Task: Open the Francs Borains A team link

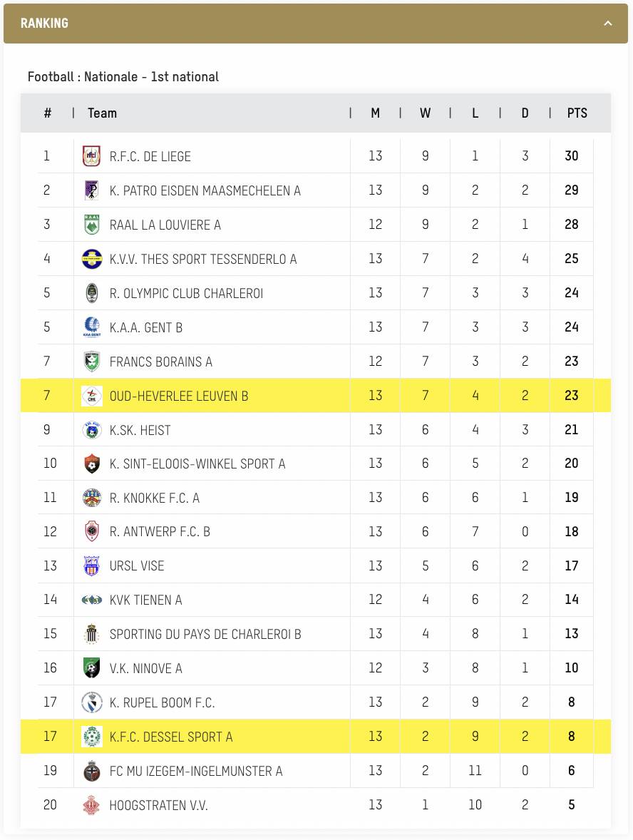Action: click(x=160, y=362)
